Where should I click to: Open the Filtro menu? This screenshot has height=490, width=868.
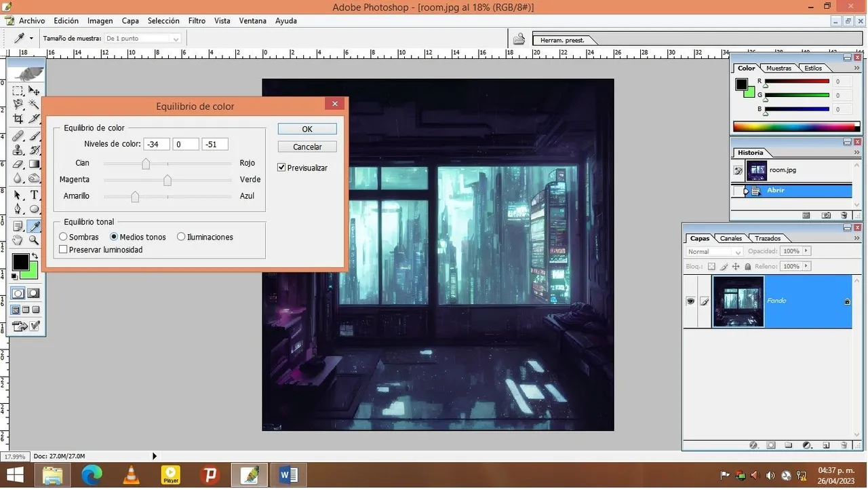tap(197, 21)
